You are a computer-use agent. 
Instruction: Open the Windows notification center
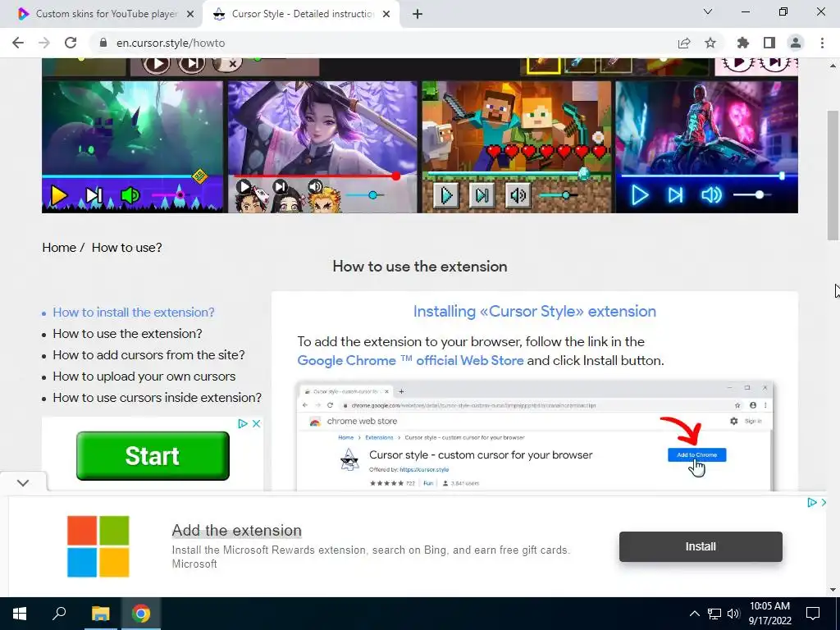[813, 614]
